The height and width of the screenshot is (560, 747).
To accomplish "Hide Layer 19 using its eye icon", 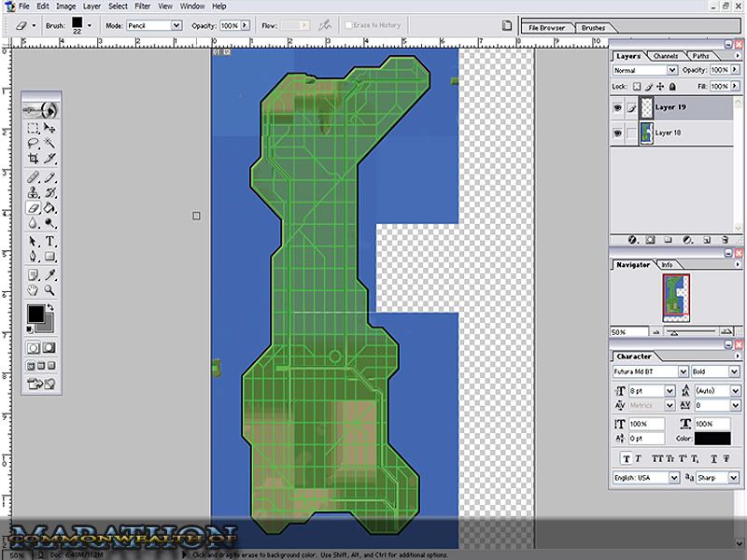I will [618, 108].
